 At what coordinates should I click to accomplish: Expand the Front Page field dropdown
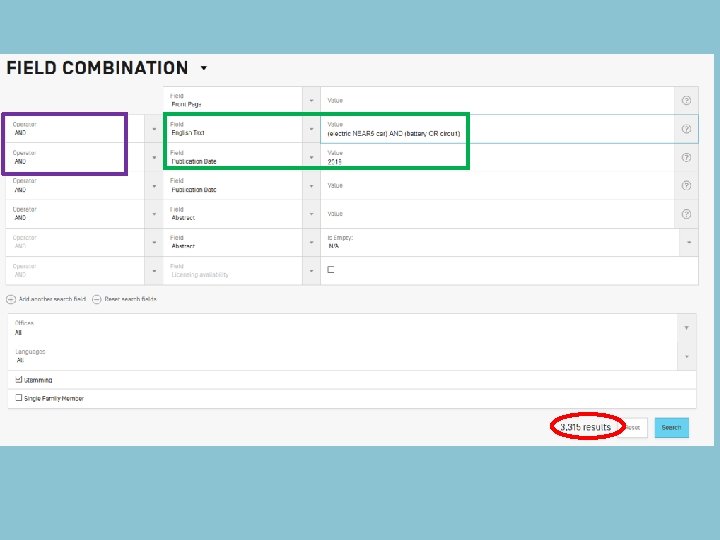click(x=311, y=101)
